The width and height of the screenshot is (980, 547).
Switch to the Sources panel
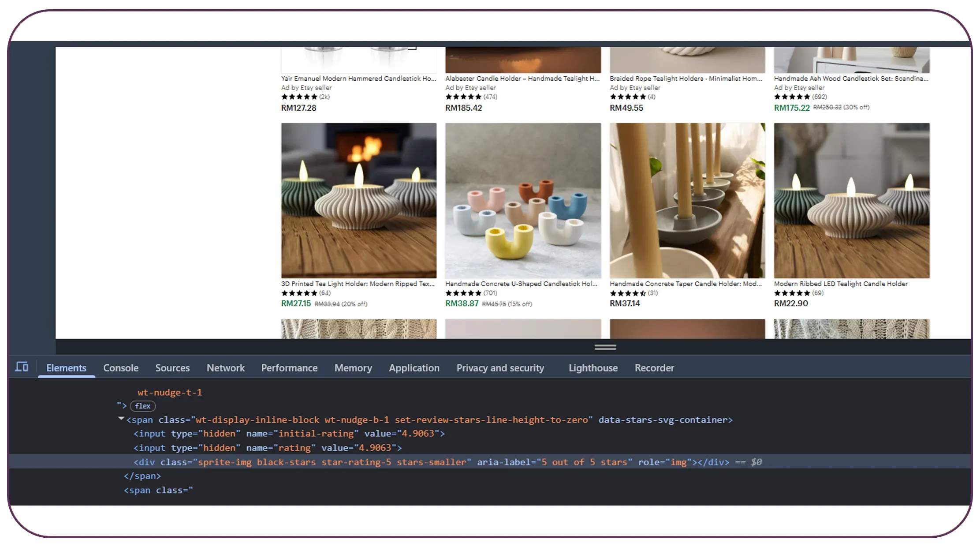coord(172,367)
